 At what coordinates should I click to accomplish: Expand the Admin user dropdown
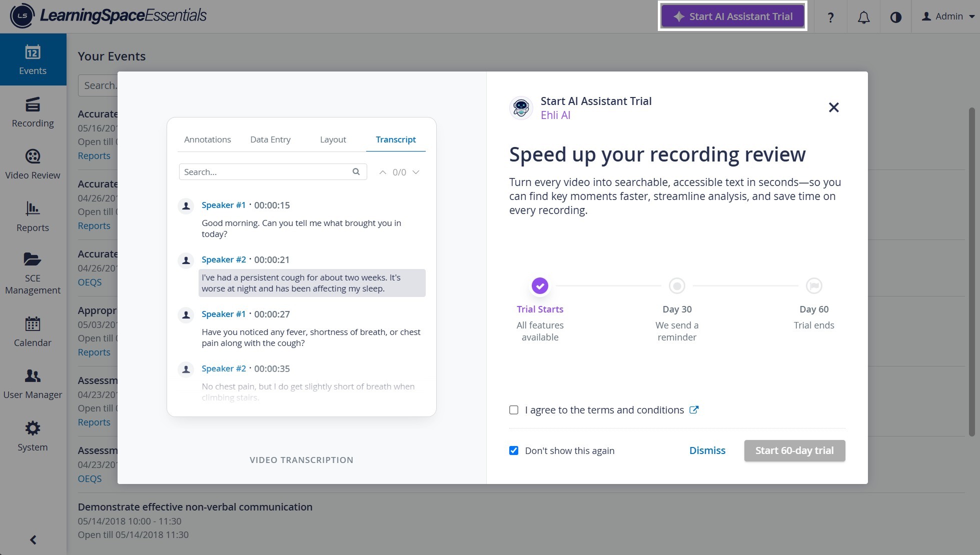point(948,16)
